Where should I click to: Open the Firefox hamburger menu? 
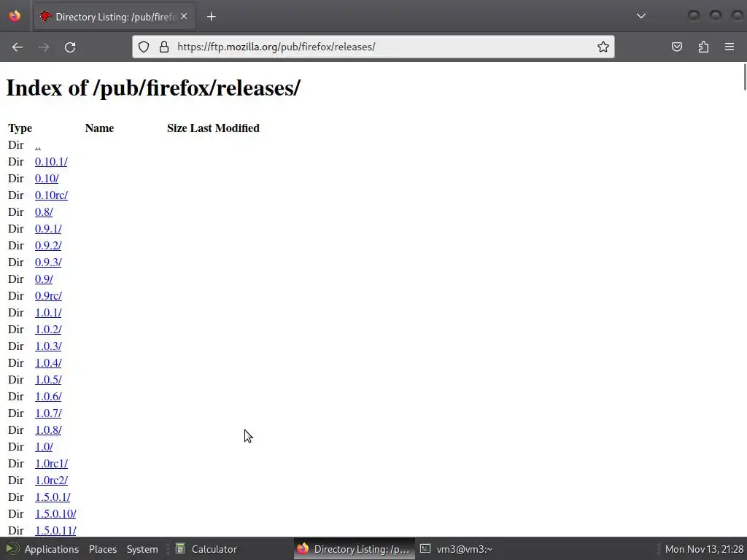click(x=729, y=47)
